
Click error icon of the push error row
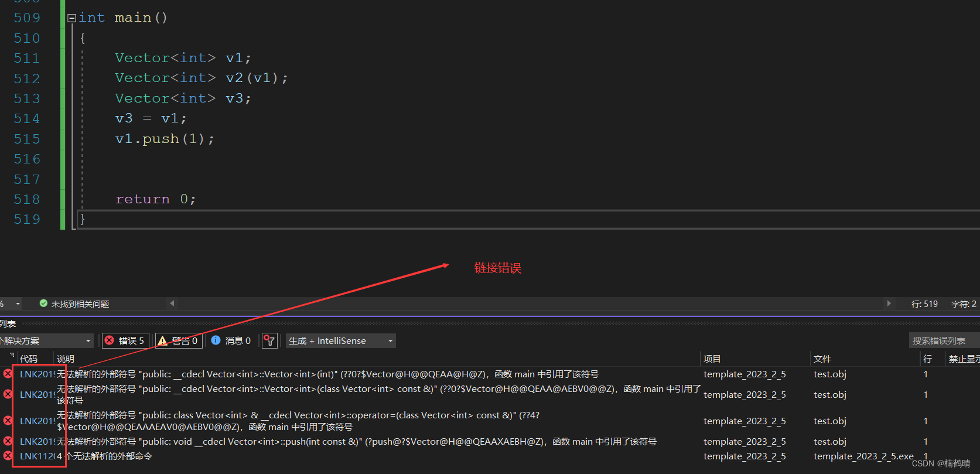8,441
